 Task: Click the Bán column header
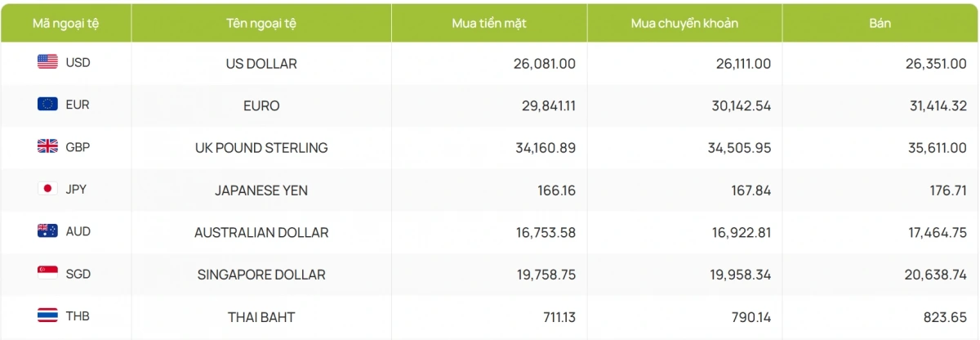pyautogui.click(x=880, y=23)
